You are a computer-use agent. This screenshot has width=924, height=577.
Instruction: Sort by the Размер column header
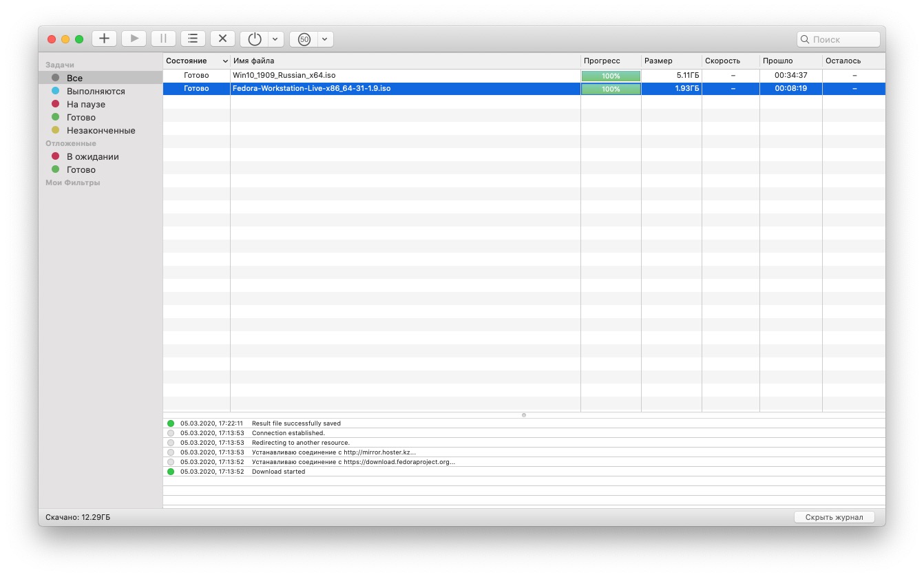671,61
